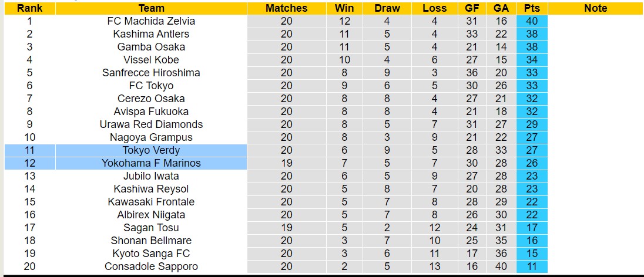Select the Gamba Osaka team name
Image resolution: width=644 pixels, height=277 pixels.
[x=151, y=47]
